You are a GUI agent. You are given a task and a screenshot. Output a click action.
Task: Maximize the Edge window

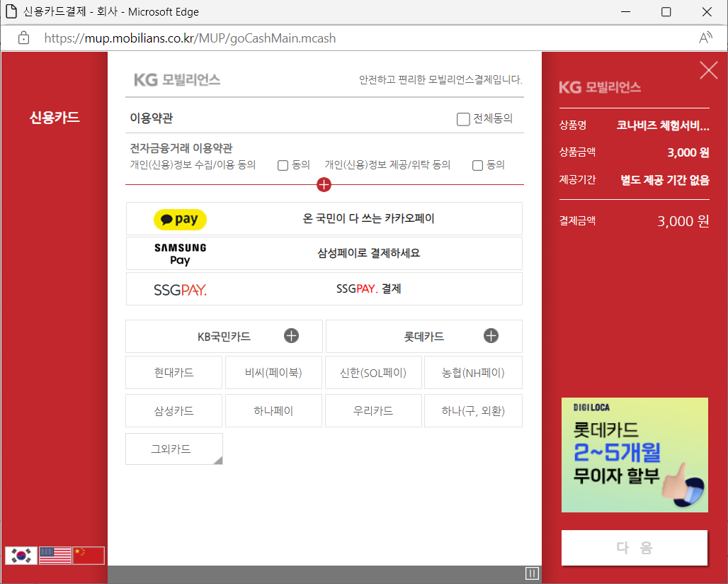666,11
